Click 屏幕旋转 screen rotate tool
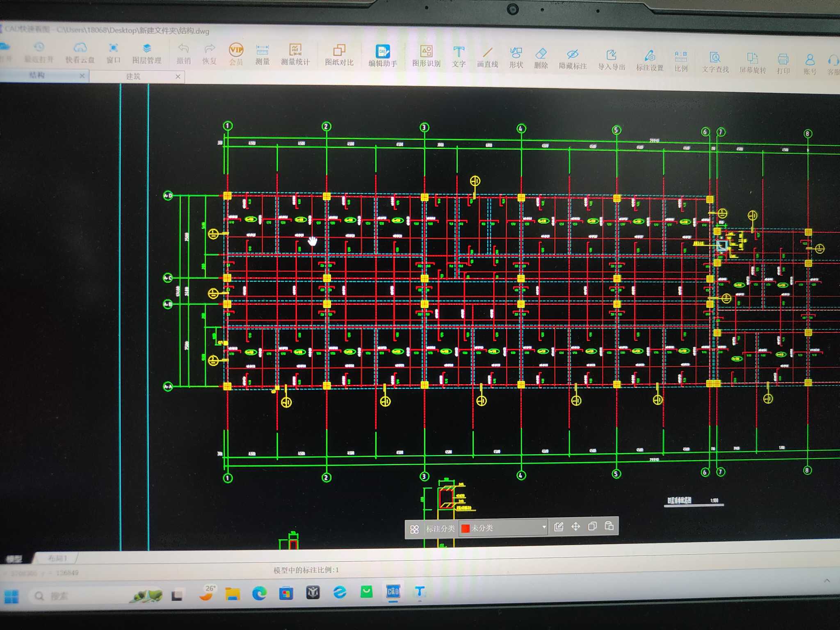This screenshot has height=630, width=840. 753,63
